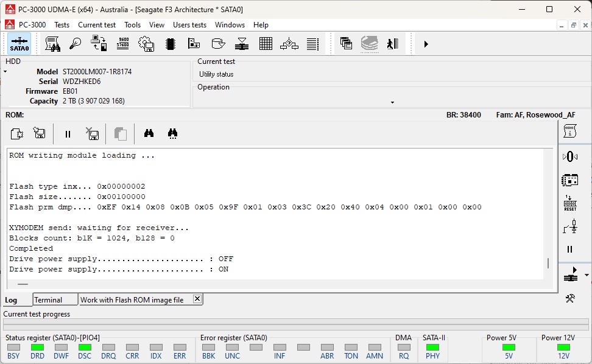Click the find binoculars icon in log toolbar
Viewport: 592px width, 364px height.
(x=149, y=134)
